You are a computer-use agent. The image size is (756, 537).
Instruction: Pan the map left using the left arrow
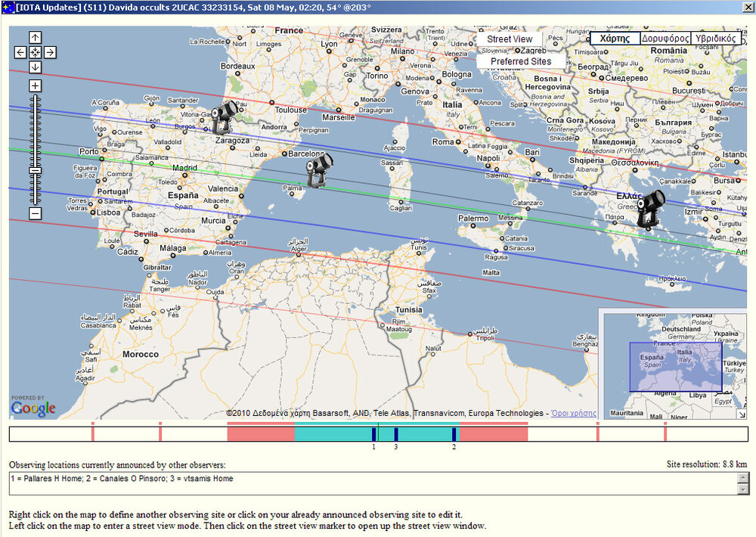click(20, 52)
